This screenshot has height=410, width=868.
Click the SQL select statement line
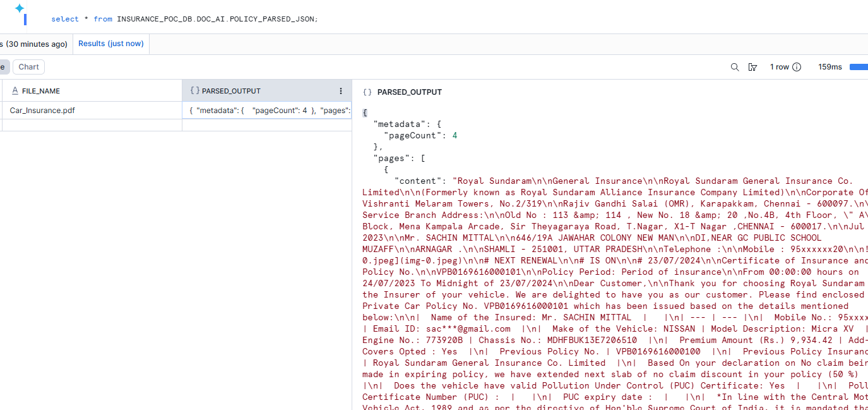(183, 19)
